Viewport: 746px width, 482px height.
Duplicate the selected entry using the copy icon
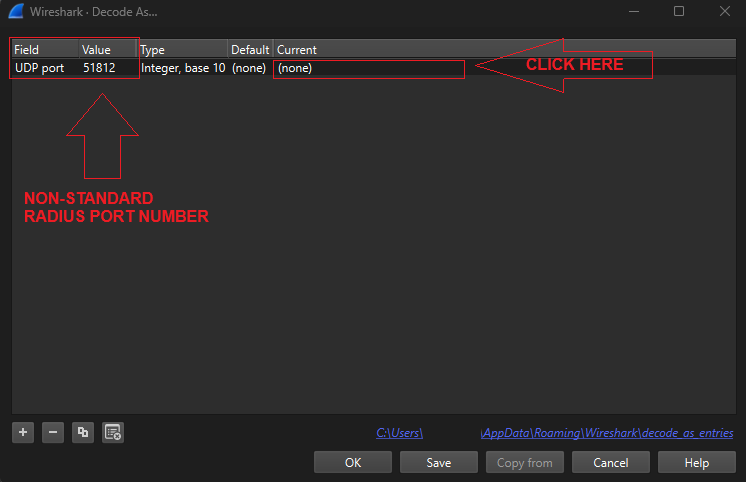(83, 432)
